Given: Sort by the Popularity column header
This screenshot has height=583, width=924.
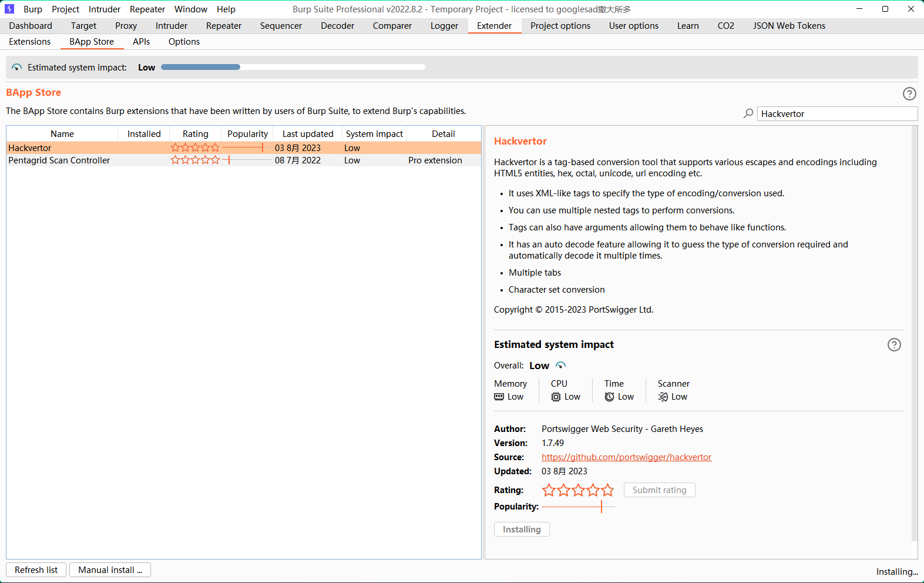Looking at the screenshot, I should click(x=247, y=134).
